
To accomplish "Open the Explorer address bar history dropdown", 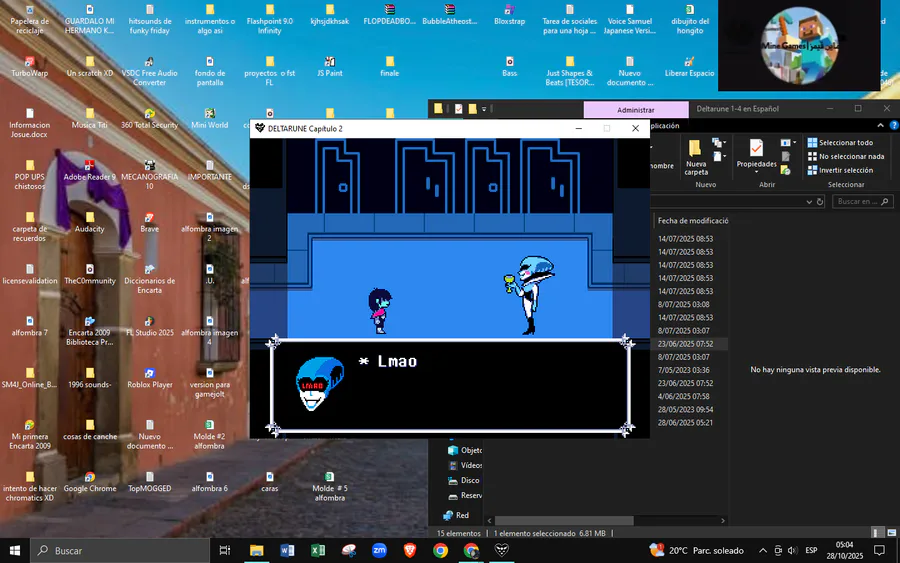I will click(809, 201).
